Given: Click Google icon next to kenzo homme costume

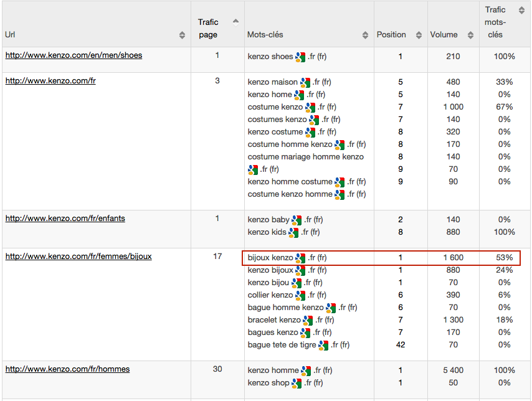Looking at the screenshot, I should (340, 182).
